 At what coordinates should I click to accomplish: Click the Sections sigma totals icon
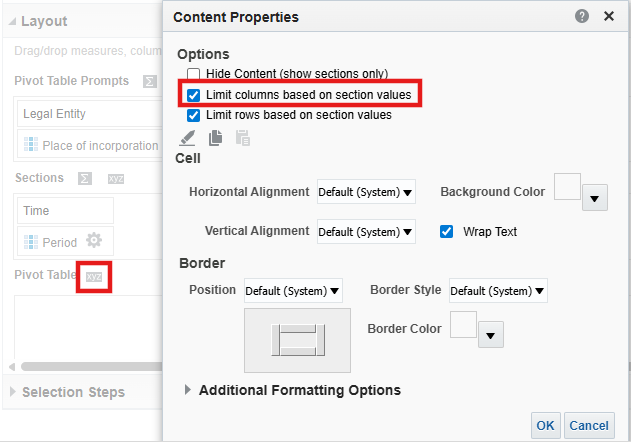click(x=85, y=178)
